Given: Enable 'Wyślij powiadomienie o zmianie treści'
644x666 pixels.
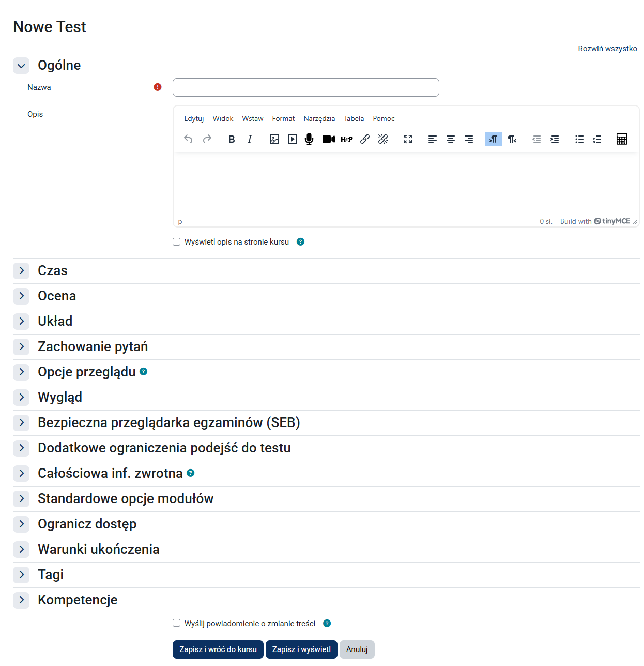Looking at the screenshot, I should tap(176, 623).
